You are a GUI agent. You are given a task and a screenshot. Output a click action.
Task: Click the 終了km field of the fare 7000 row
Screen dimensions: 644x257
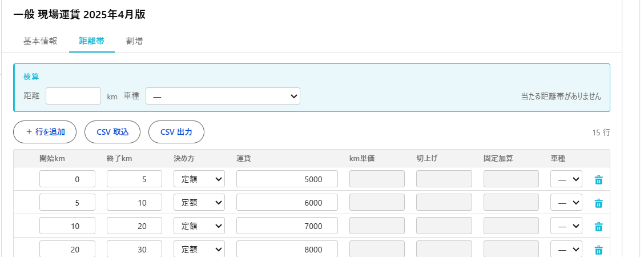pos(134,226)
